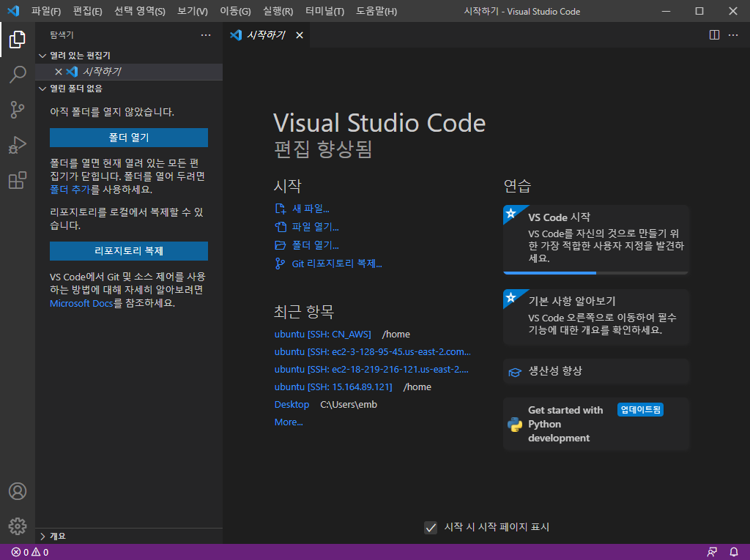Open the VS Code 시작 walkthrough card
Image resolution: width=750 pixels, height=560 pixels.
(x=596, y=239)
